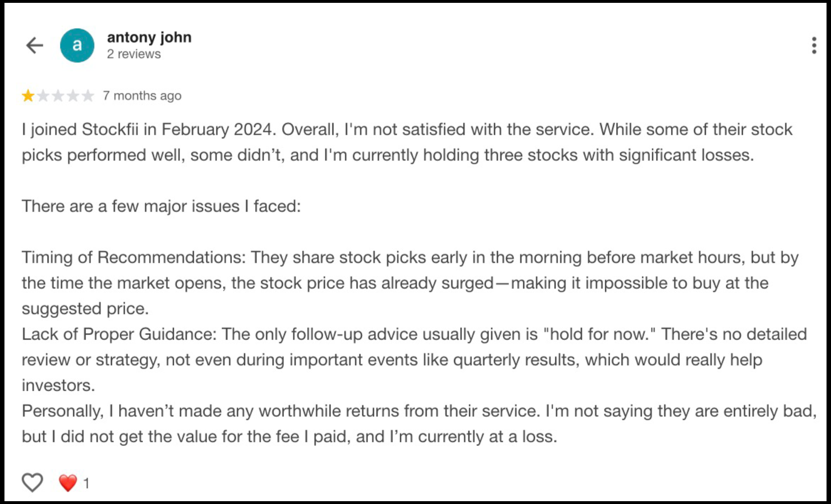Click the "Timing of Recommendations" heading text
831x504 pixels.
pos(133,257)
